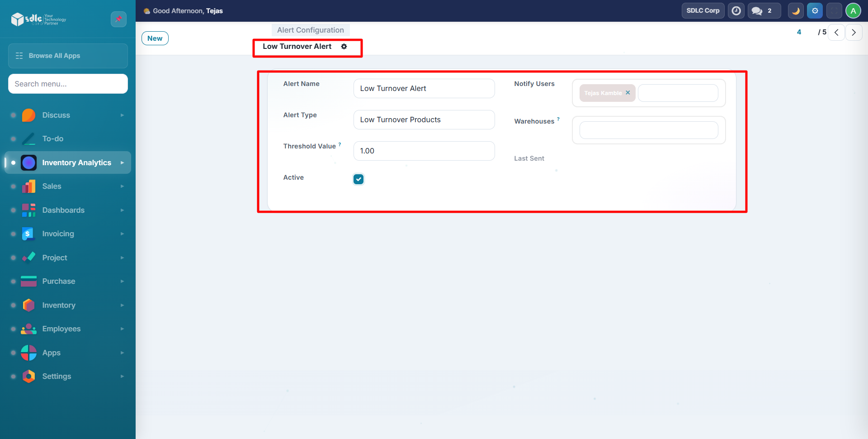The height and width of the screenshot is (439, 868).
Task: Open the user avatar menu
Action: coord(853,10)
